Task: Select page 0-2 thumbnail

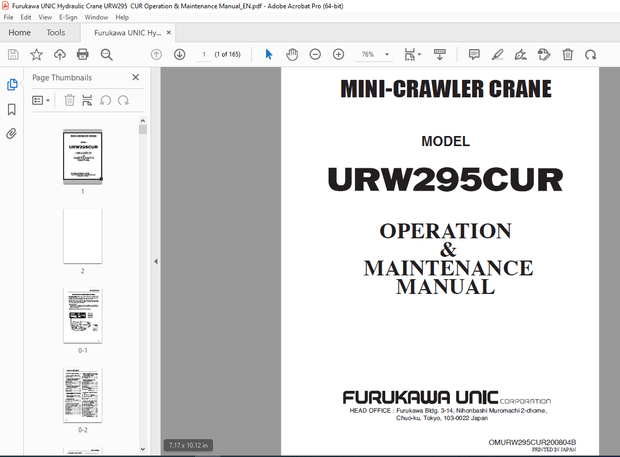Action: (x=83, y=395)
